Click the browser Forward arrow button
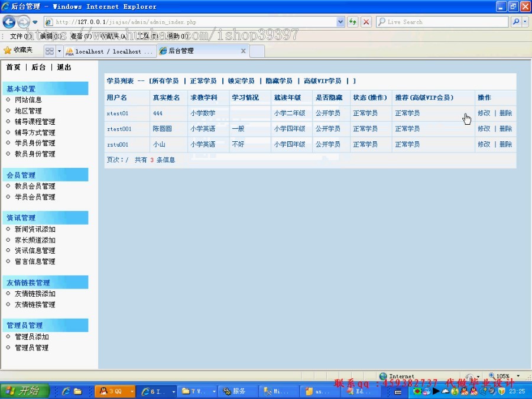532x399 pixels. tap(24, 22)
